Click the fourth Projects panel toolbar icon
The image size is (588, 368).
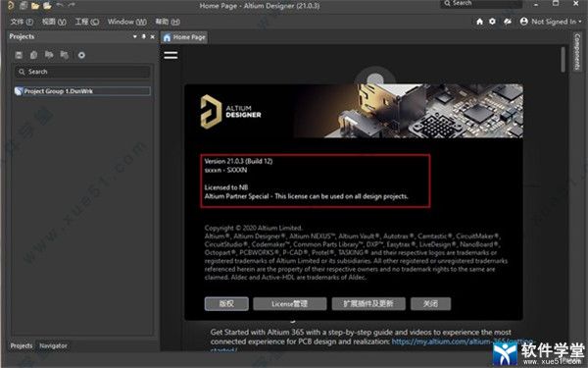(65, 55)
